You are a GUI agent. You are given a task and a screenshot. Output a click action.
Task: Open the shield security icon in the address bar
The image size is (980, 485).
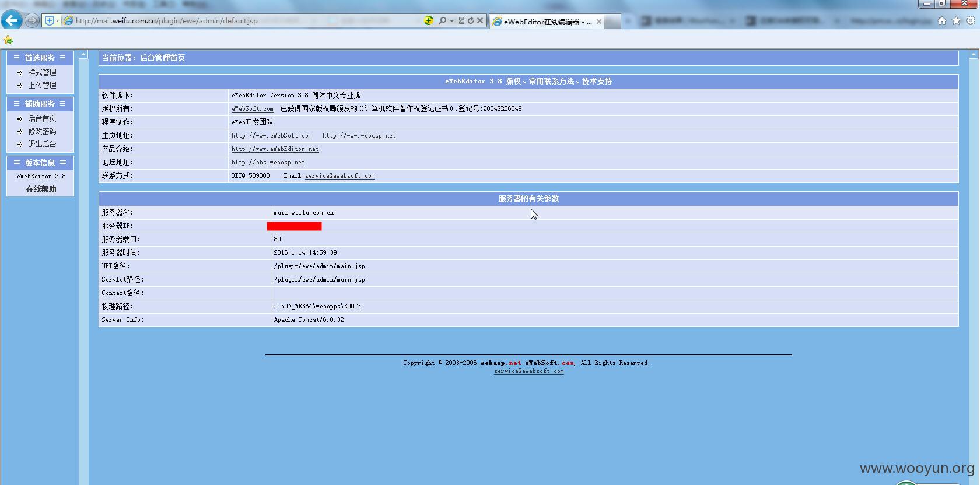coord(50,20)
